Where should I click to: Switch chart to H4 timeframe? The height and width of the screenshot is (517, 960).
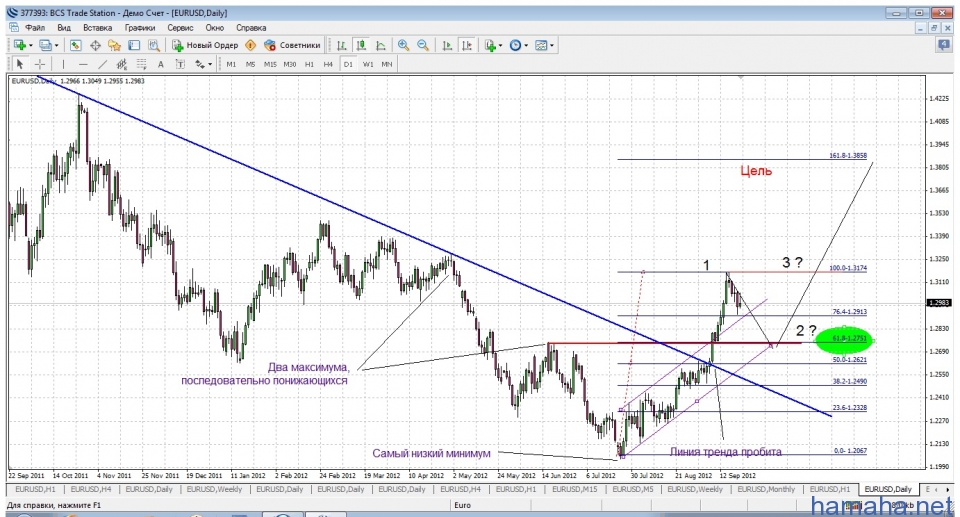[x=328, y=64]
